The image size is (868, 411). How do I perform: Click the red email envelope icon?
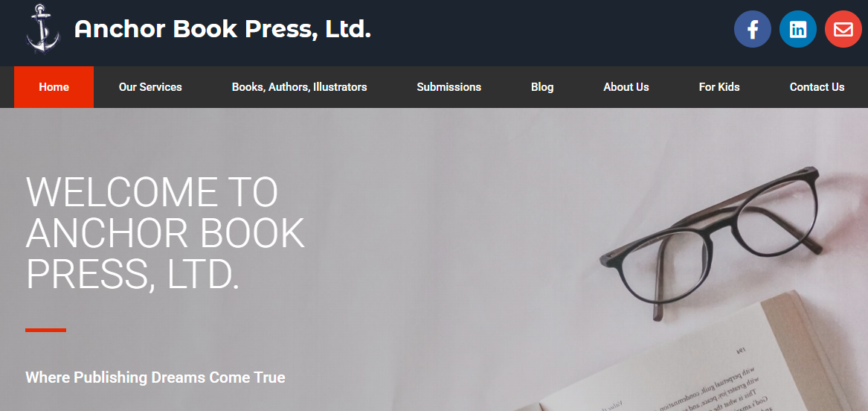(x=843, y=29)
